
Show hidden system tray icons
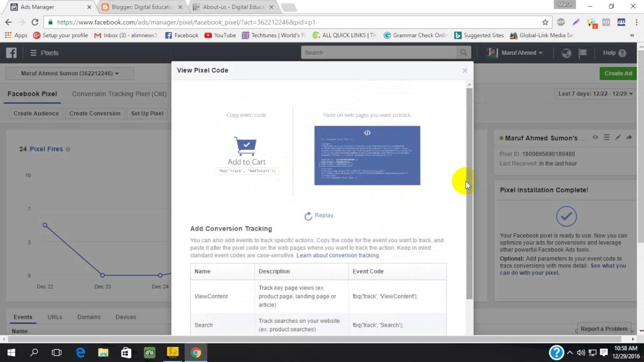click(x=571, y=352)
